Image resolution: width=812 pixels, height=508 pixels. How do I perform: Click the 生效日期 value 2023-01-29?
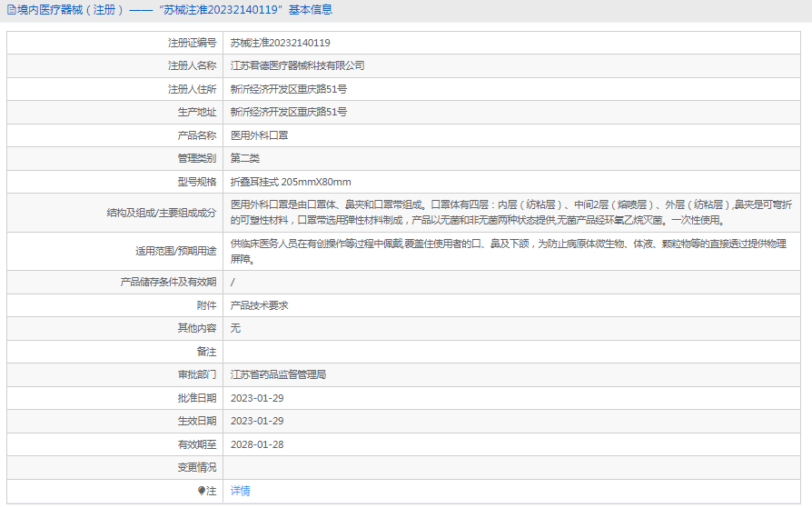click(x=257, y=421)
